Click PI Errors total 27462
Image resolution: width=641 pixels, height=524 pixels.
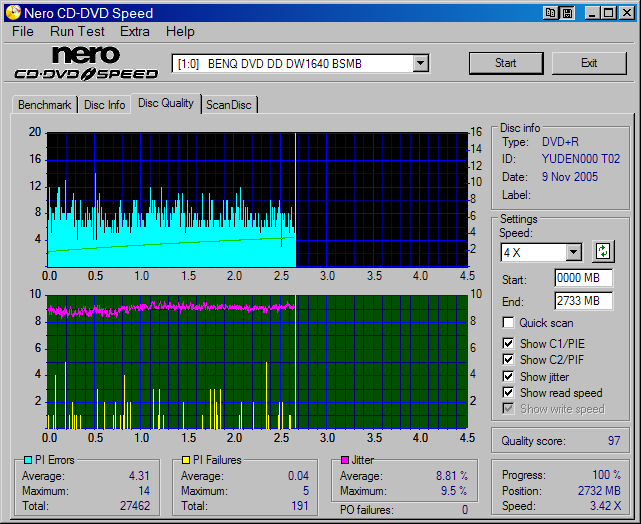(x=135, y=506)
